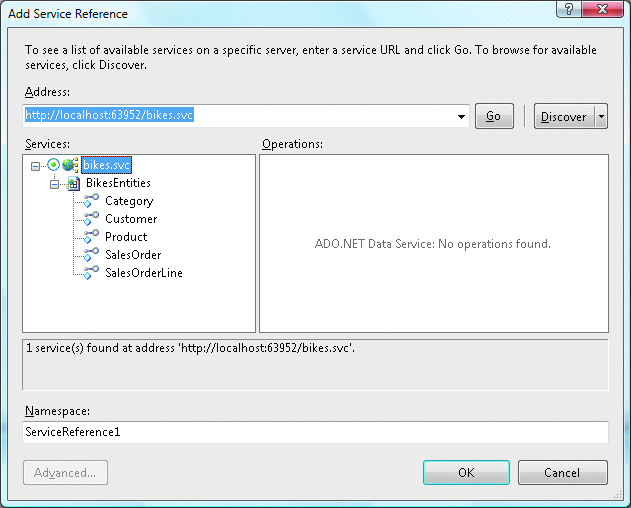The width and height of the screenshot is (631, 508).
Task: Collapse the BikesEntities tree node
Action: pos(54,184)
